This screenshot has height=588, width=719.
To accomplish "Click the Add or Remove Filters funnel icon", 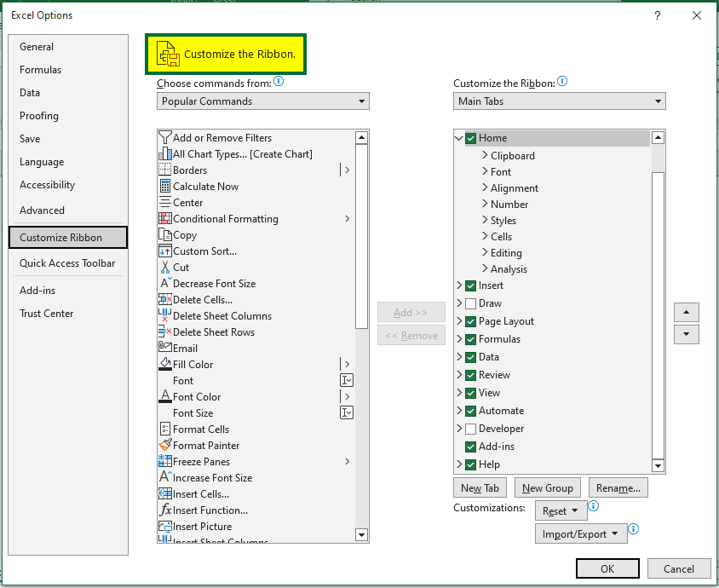I will (x=164, y=137).
